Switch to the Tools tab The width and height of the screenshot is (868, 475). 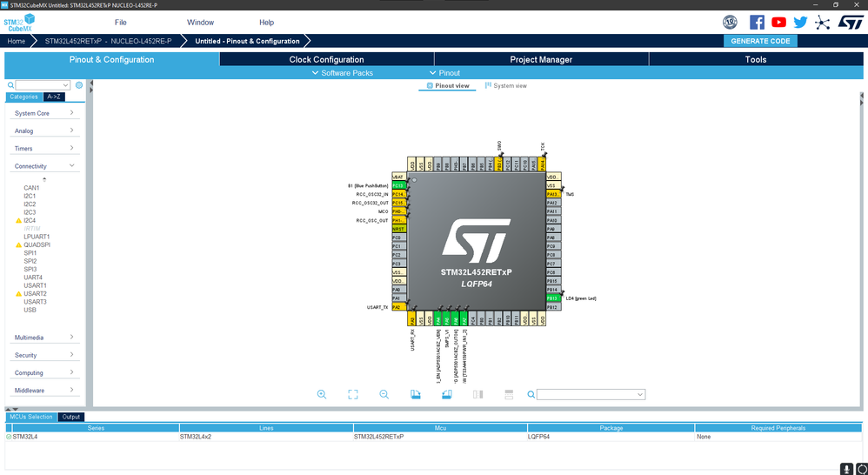click(756, 59)
